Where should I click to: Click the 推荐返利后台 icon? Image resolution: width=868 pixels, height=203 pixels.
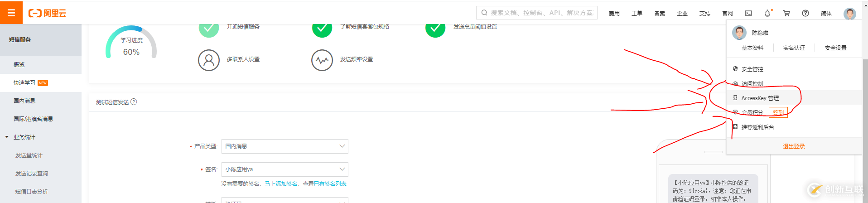click(735, 127)
